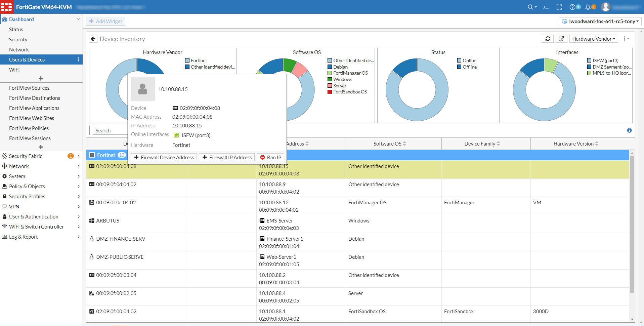Open the info icon above the device table
The image size is (644, 326).
[630, 130]
